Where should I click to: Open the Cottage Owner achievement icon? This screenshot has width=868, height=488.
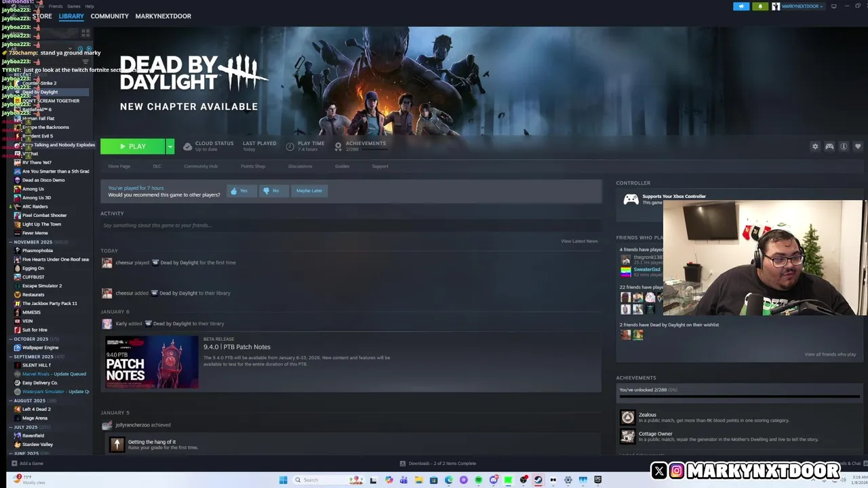tap(628, 436)
